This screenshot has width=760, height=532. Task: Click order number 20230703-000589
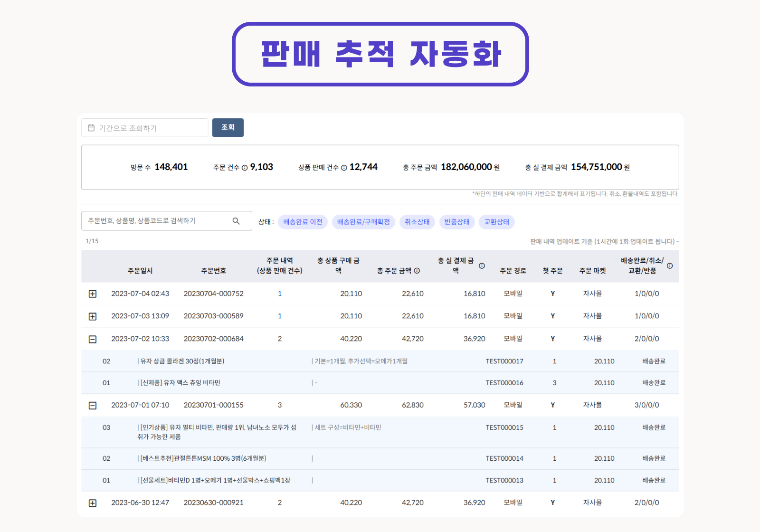[x=214, y=316]
